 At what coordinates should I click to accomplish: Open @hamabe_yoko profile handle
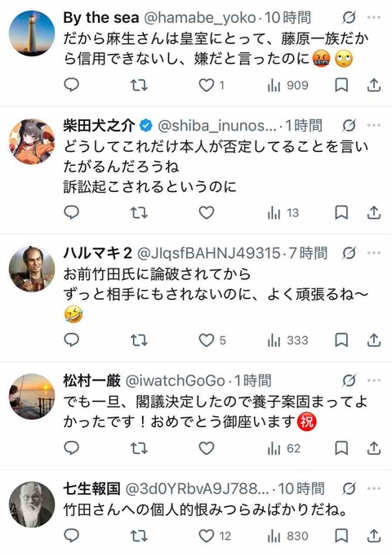(200, 17)
